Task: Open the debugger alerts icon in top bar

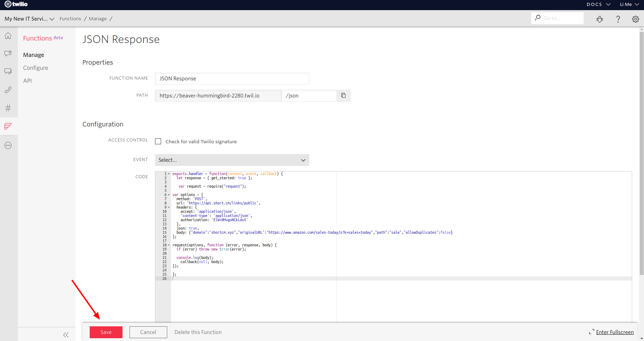Action: (600, 19)
